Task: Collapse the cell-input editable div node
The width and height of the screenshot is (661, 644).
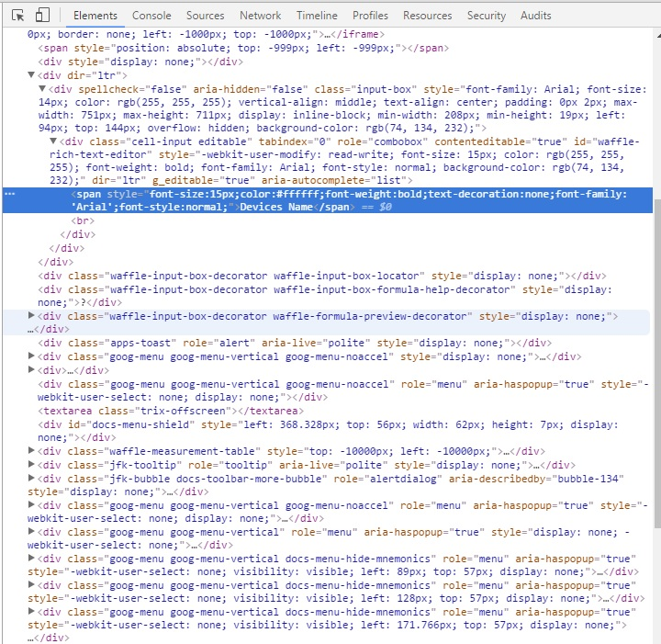Action: pyautogui.click(x=53, y=141)
